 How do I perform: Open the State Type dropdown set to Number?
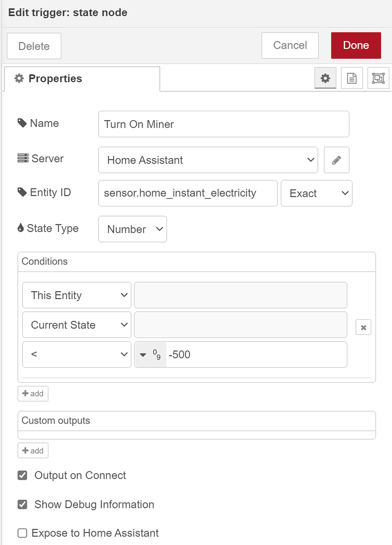click(132, 229)
